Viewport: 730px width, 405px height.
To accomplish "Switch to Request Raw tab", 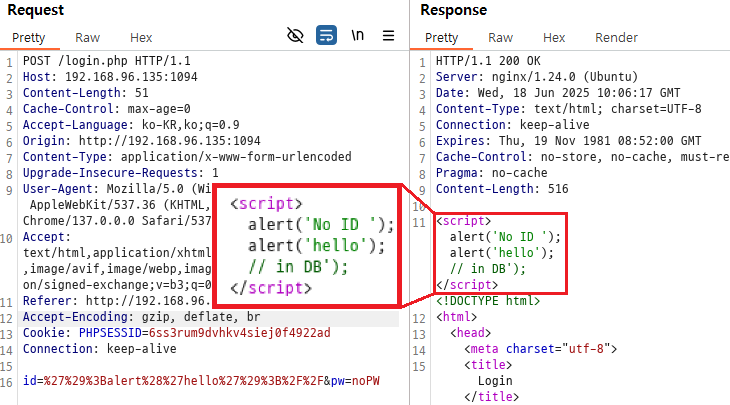I will (x=88, y=38).
